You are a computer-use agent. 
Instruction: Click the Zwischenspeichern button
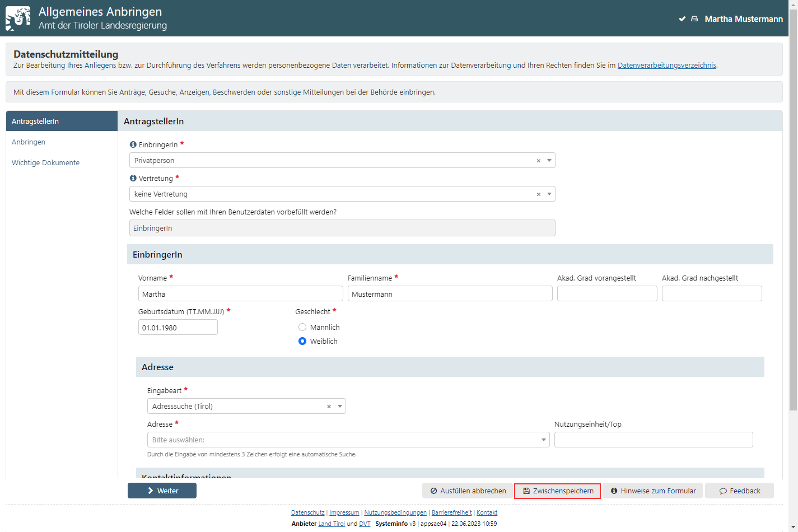click(557, 491)
